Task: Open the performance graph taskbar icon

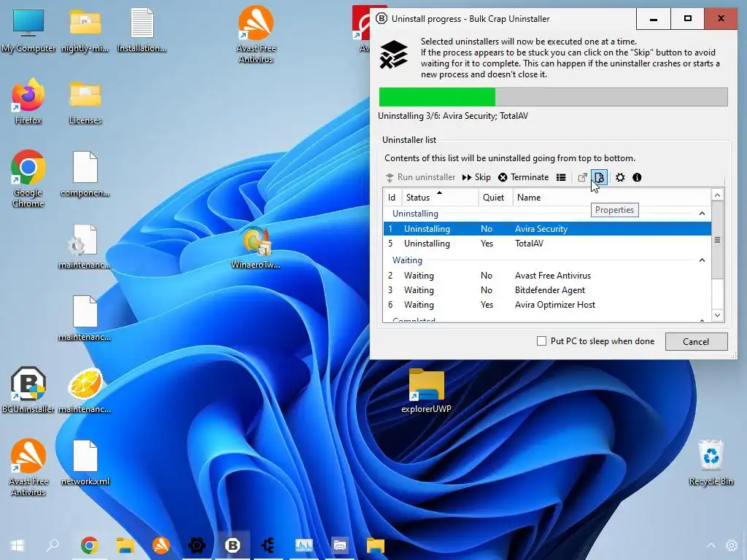Action: 304,545
